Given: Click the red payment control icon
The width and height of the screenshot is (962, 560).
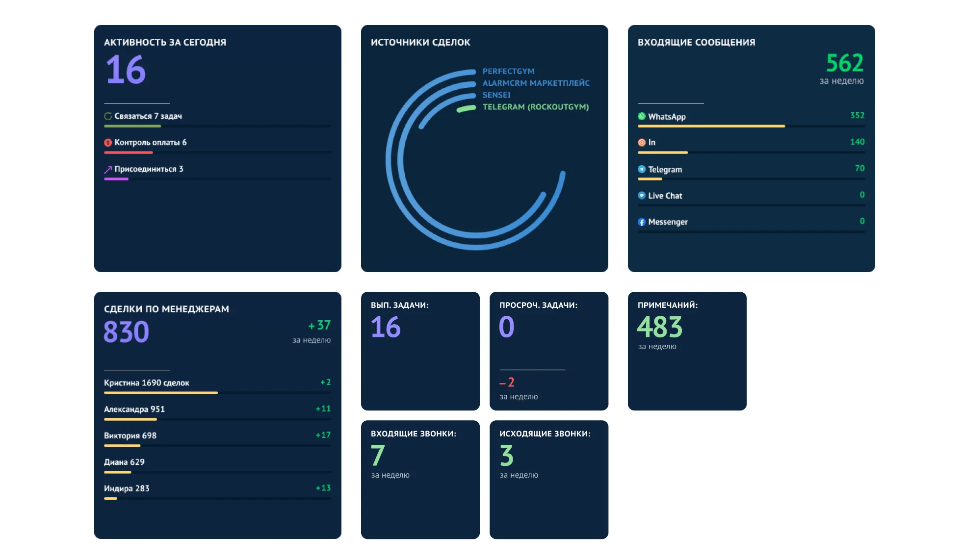Looking at the screenshot, I should point(108,143).
